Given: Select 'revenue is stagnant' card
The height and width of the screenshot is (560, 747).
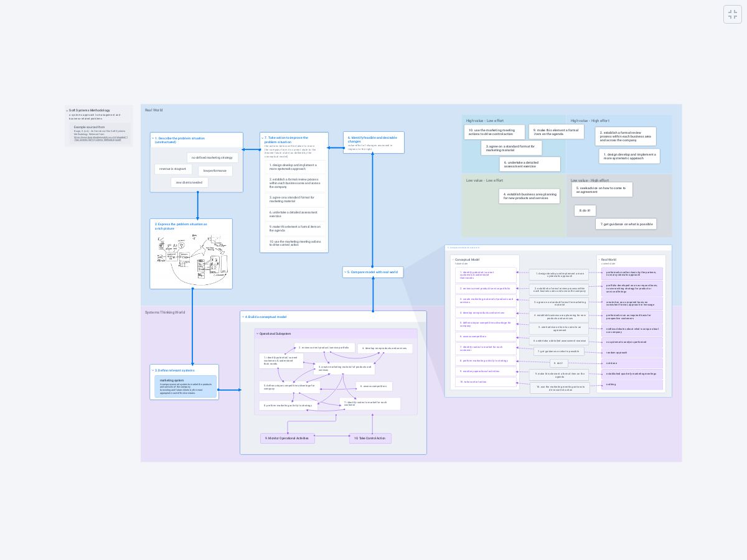Looking at the screenshot, I should point(172,169).
